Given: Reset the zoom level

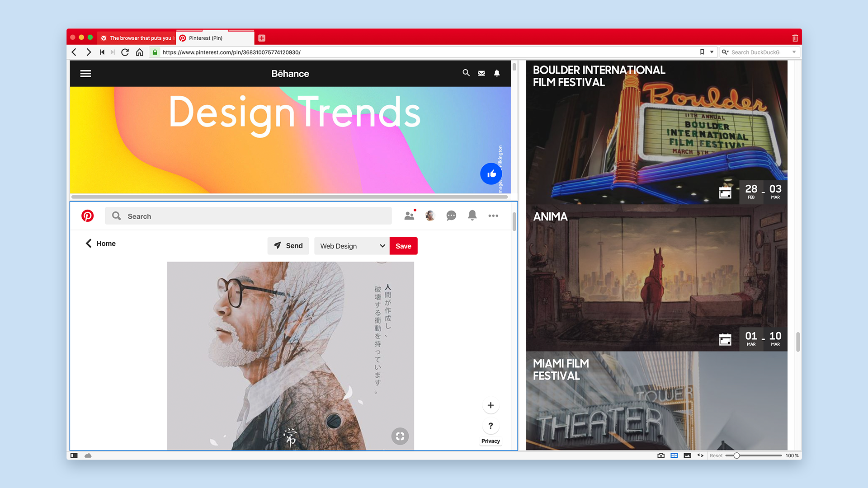Looking at the screenshot, I should (716, 455).
